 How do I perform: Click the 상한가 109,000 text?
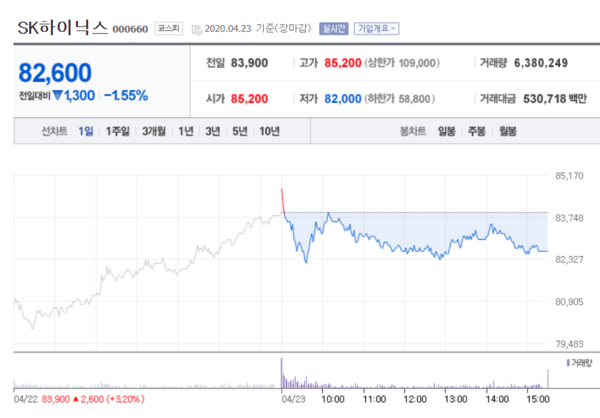[402, 63]
